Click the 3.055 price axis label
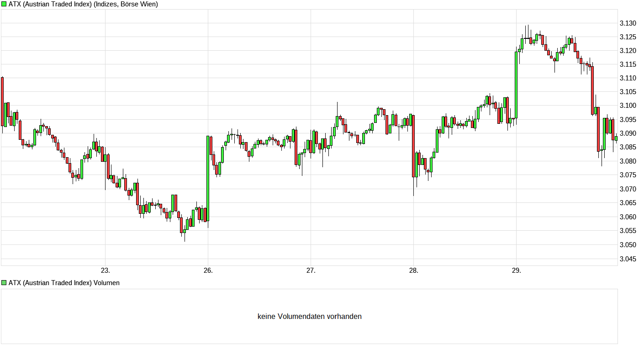Image resolution: width=644 pixels, height=350 pixels. (628, 231)
